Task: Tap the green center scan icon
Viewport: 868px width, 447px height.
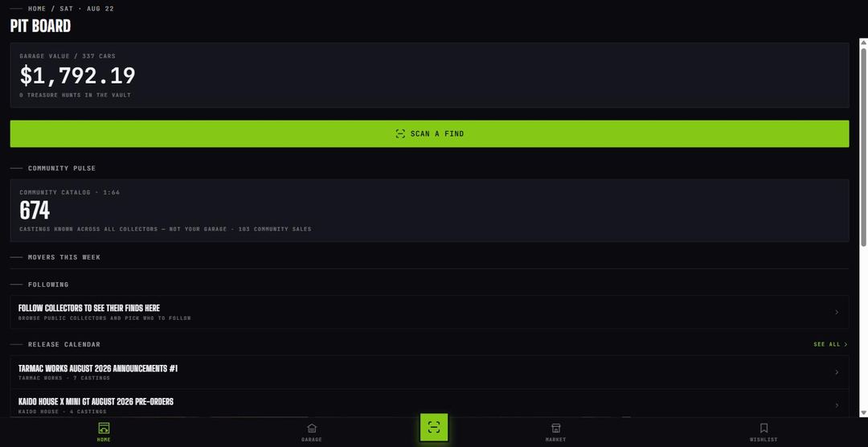Action: [x=434, y=427]
